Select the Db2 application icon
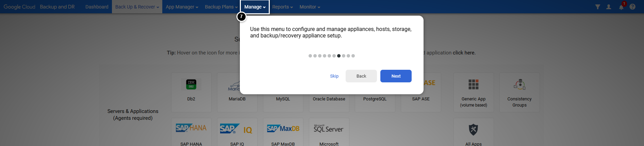This screenshot has width=644, height=146. [191, 84]
